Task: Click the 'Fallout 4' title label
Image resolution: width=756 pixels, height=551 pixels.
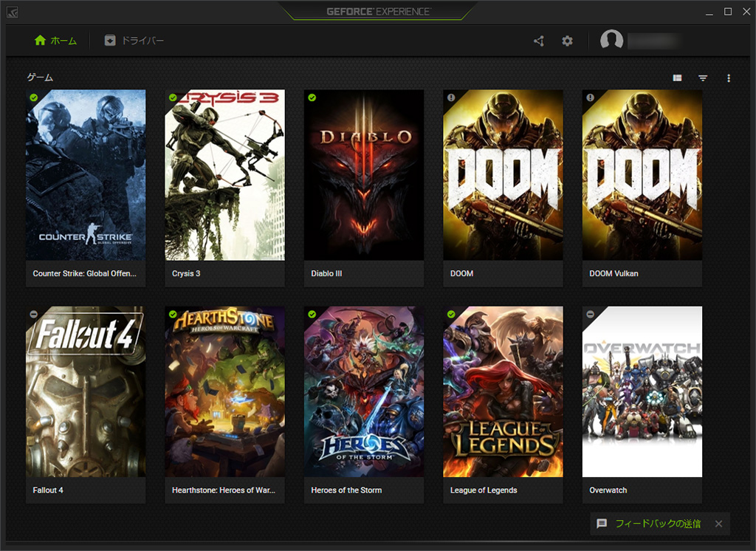Action: pos(48,490)
